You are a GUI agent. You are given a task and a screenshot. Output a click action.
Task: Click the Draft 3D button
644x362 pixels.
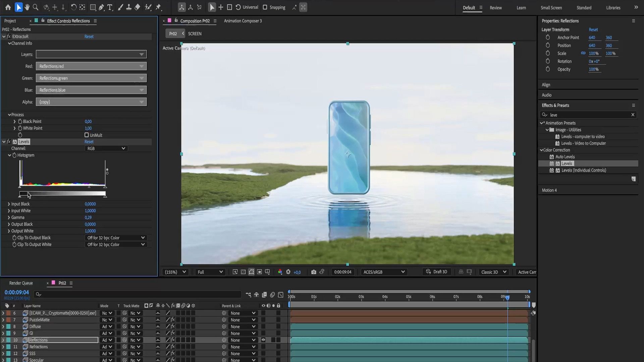[x=436, y=272]
